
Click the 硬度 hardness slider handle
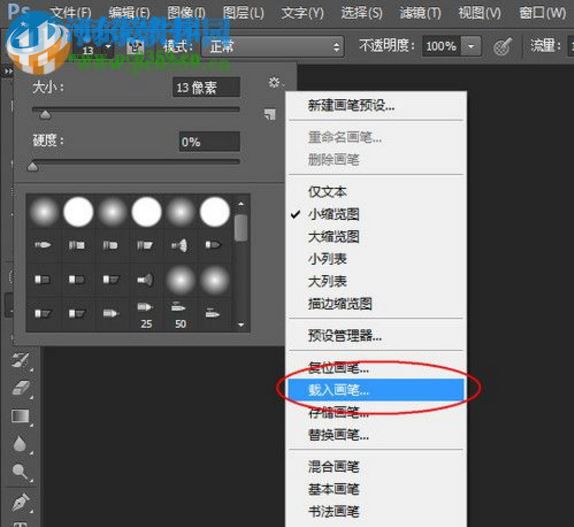click(33, 167)
